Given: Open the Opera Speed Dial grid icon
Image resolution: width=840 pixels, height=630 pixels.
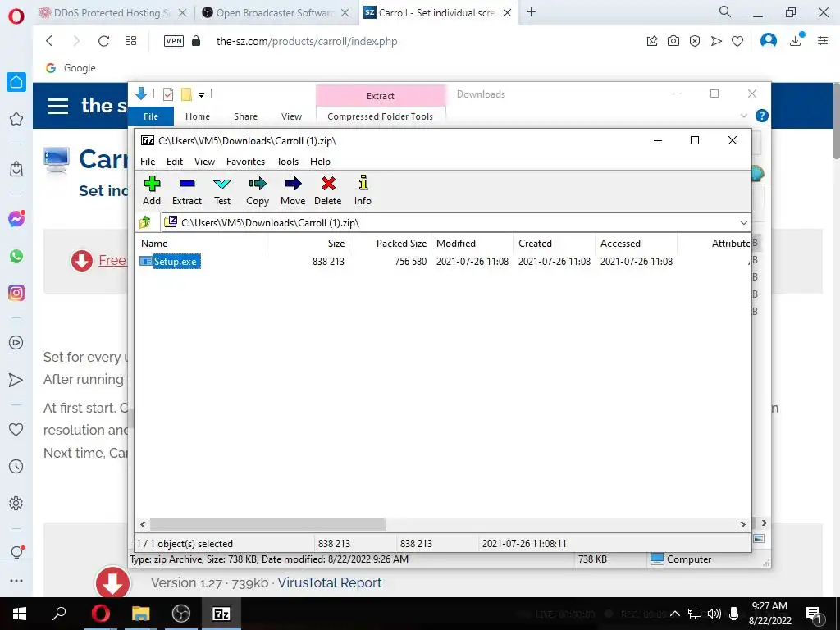Looking at the screenshot, I should pyautogui.click(x=130, y=41).
